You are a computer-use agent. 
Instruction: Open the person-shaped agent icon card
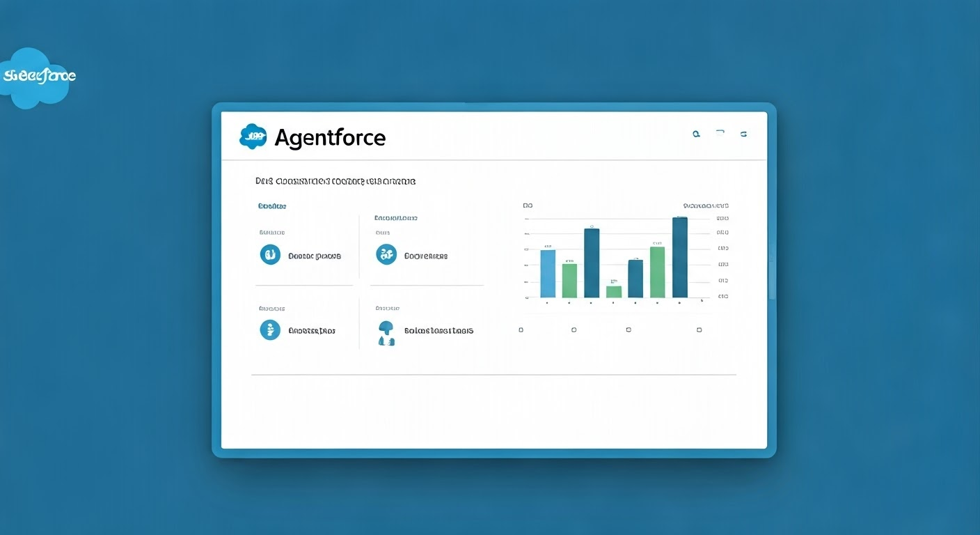click(x=386, y=333)
